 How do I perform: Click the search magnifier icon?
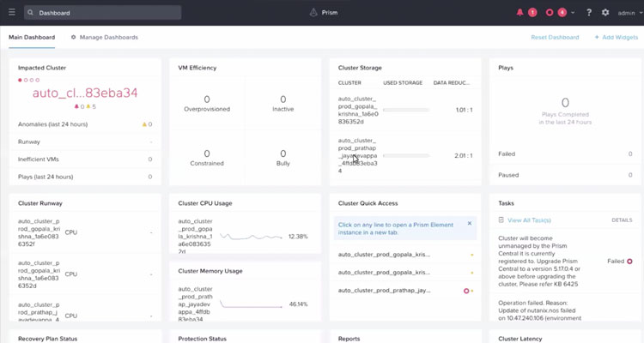tap(30, 13)
